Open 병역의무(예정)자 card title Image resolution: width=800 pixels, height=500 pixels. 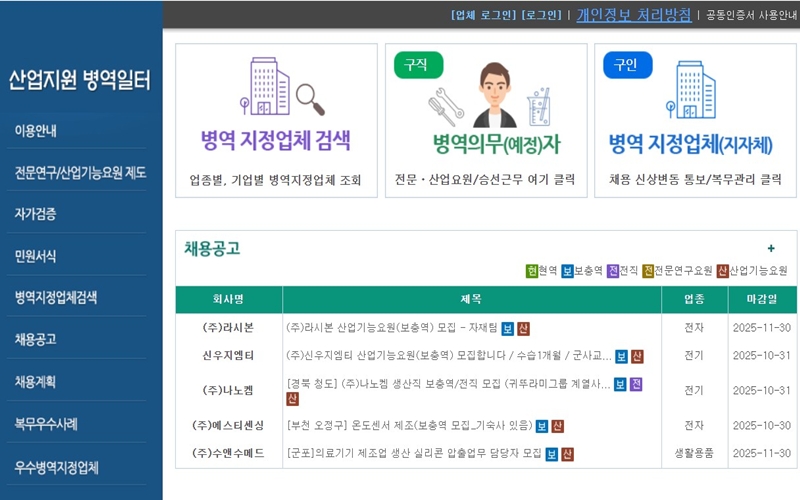pyautogui.click(x=496, y=144)
